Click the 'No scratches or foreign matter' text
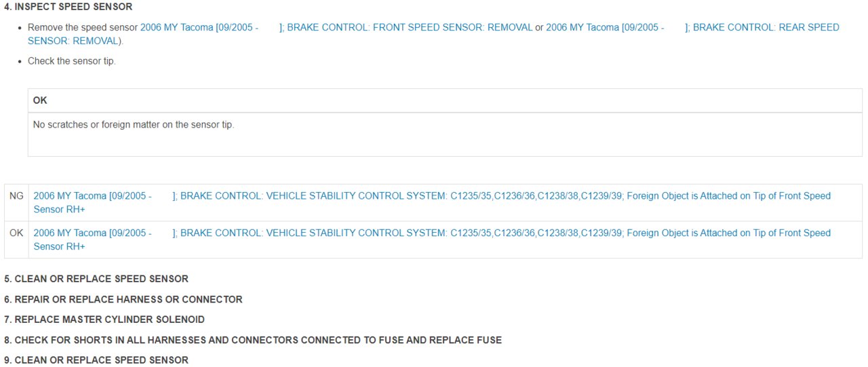Image resolution: width=868 pixels, height=367 pixels. click(x=134, y=125)
